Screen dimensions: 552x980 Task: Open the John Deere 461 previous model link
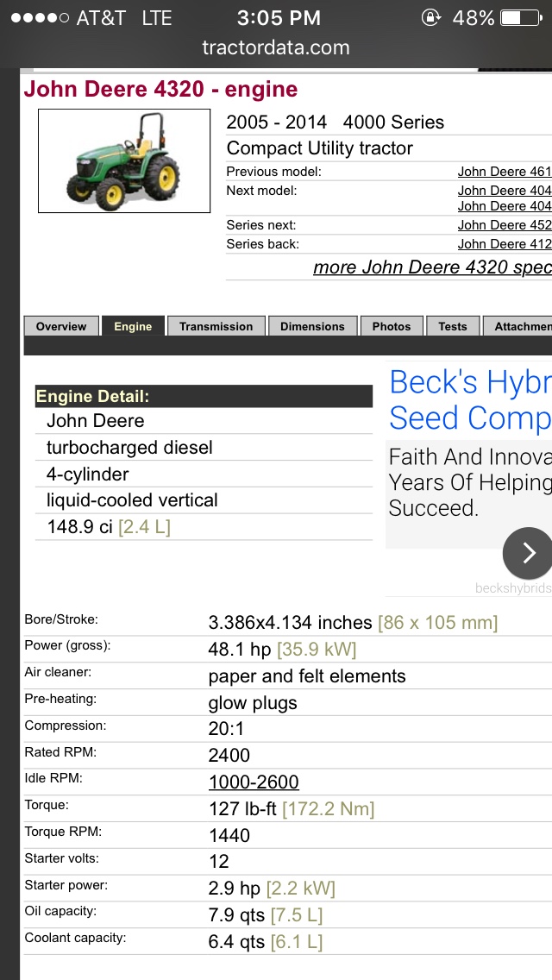pyautogui.click(x=505, y=172)
